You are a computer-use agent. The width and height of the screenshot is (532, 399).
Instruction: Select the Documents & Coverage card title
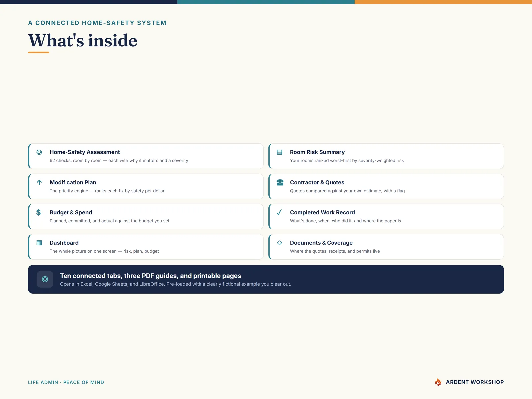click(x=321, y=243)
